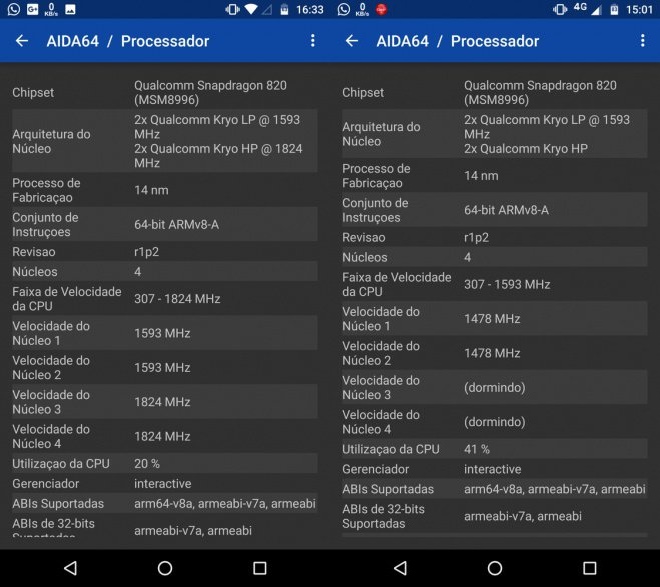Select Gerenciador interactive row on right screen
660x587 pixels.
coord(495,469)
